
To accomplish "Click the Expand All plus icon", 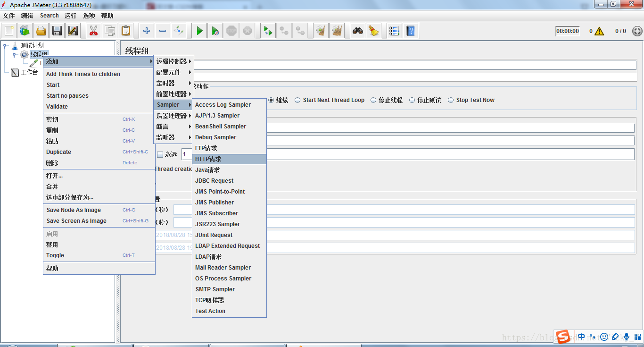I will pos(147,31).
